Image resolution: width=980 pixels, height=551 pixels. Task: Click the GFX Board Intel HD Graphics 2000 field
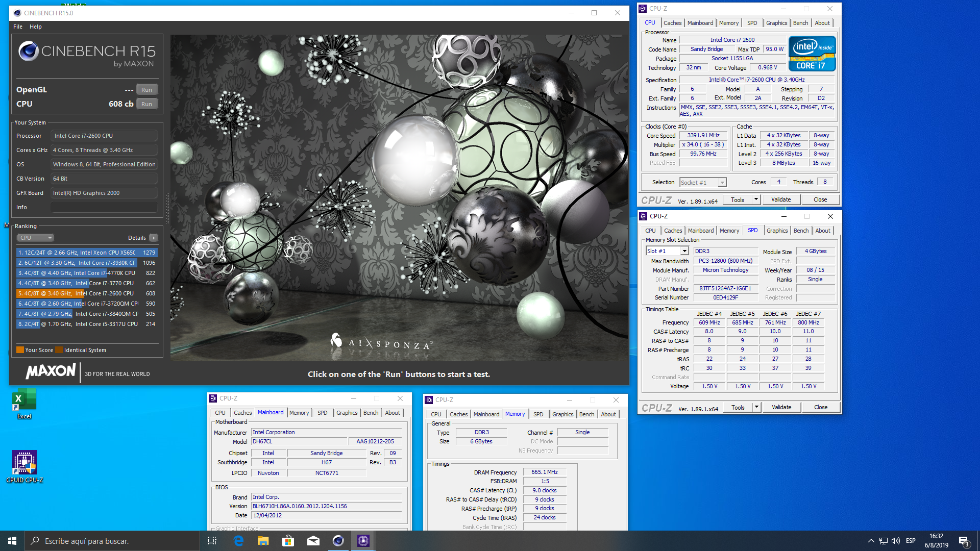[x=104, y=193]
